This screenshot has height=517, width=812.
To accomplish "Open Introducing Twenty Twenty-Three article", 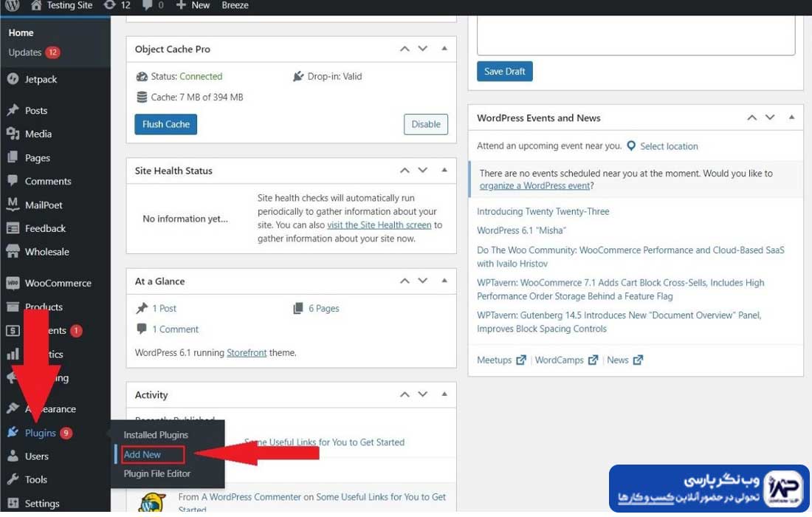I will 543,211.
